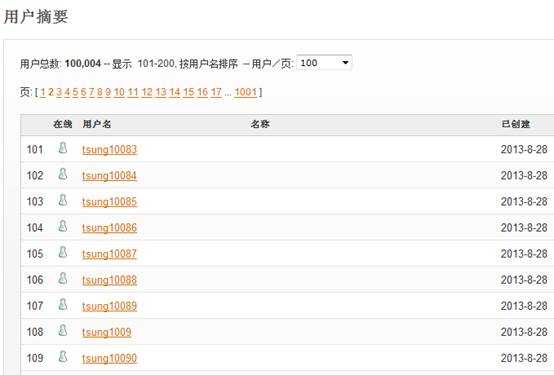The height and width of the screenshot is (375, 554).
Task: Go to page 16 of the user list
Action: (202, 92)
